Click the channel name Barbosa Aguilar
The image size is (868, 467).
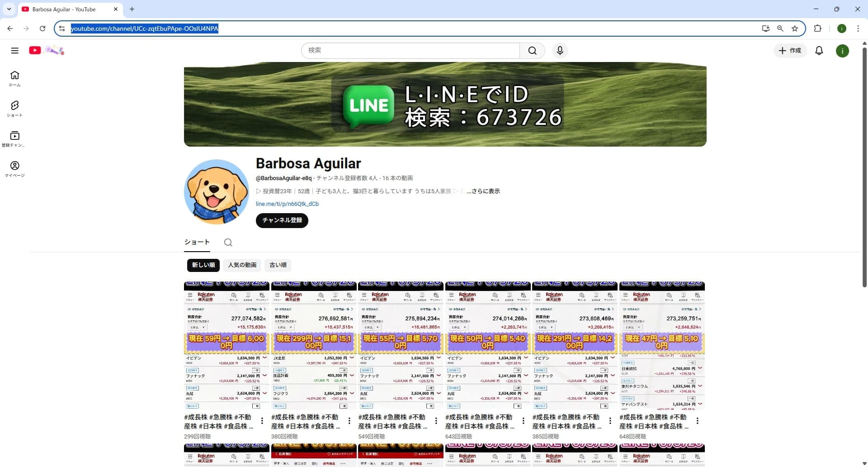pyautogui.click(x=308, y=163)
